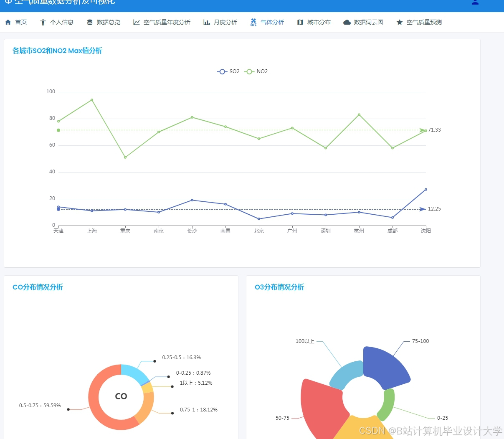This screenshot has height=439, width=504.
Task: Open the 空气质量年度分析 line chart icon
Action: click(136, 22)
